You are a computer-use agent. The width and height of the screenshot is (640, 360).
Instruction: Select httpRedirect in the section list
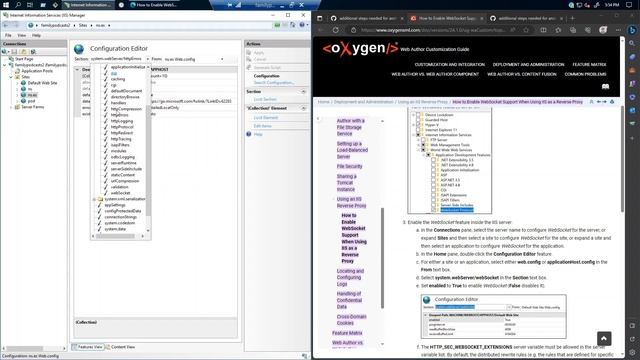122,133
